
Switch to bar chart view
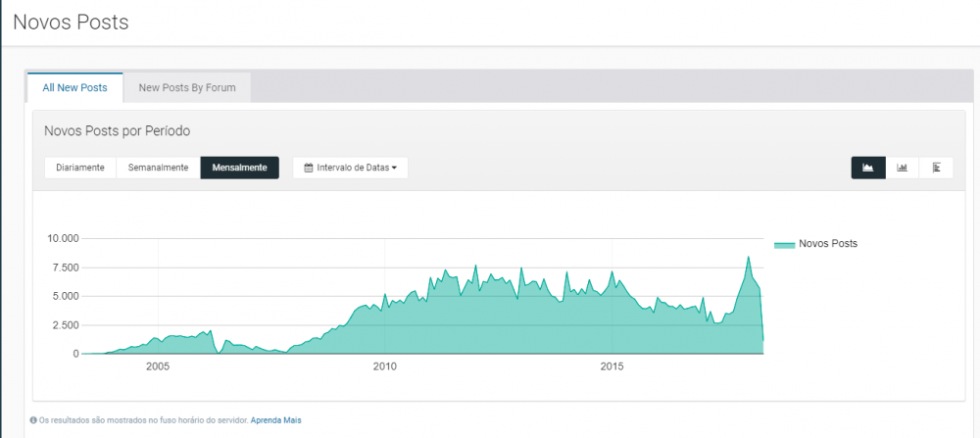pos(902,168)
